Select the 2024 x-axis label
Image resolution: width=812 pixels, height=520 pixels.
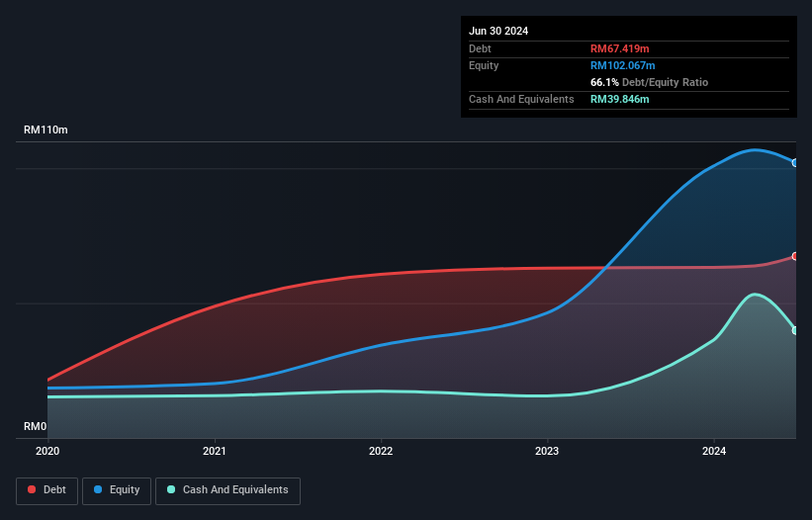click(714, 451)
